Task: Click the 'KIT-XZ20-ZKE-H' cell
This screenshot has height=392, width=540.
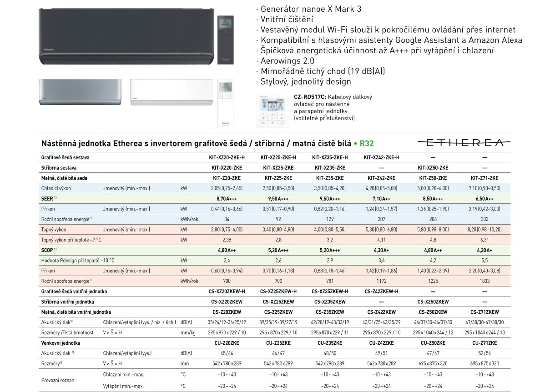Action: (x=227, y=157)
